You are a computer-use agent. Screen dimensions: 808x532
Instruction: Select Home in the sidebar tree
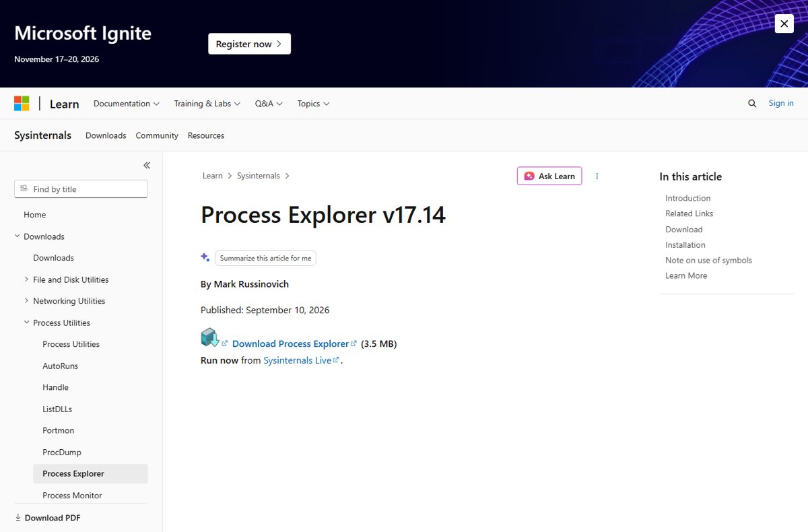click(x=35, y=215)
